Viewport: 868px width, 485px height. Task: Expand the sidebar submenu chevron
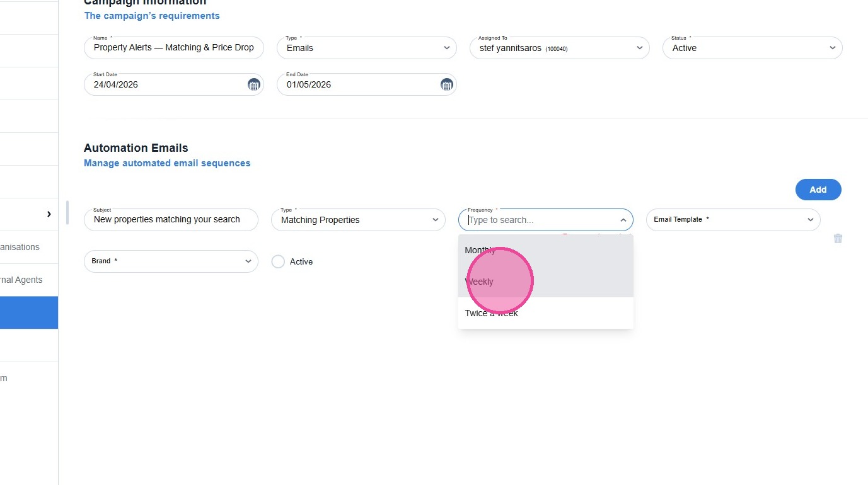click(49, 214)
